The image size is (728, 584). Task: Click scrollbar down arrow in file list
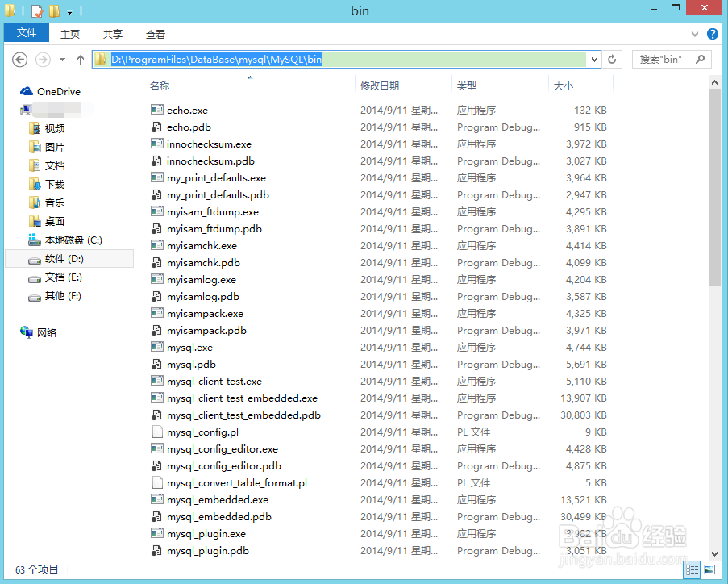tap(714, 554)
